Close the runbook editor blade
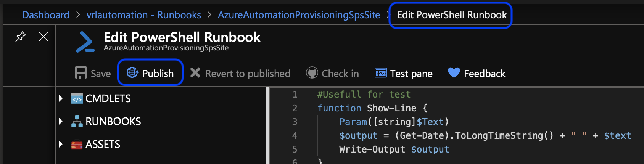The width and height of the screenshot is (644, 164). (43, 37)
